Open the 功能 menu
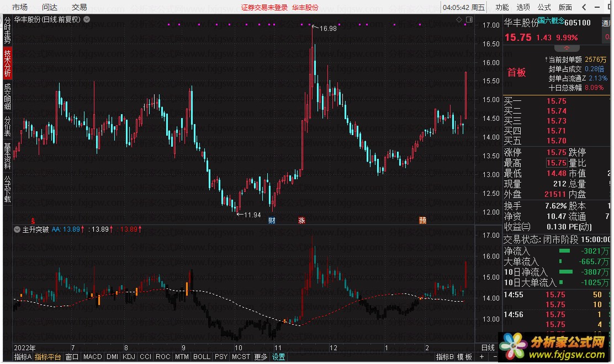Image resolution: width=614 pixels, height=364 pixels. (502, 7)
